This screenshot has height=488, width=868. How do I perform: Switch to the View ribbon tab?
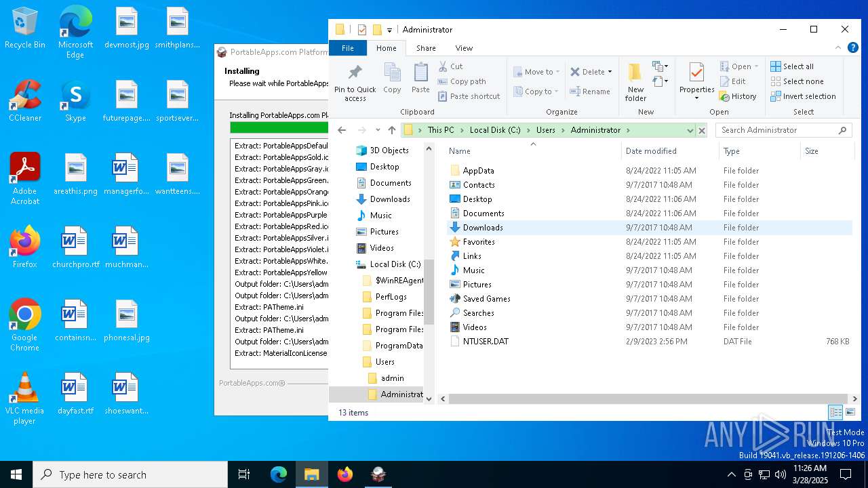click(464, 48)
